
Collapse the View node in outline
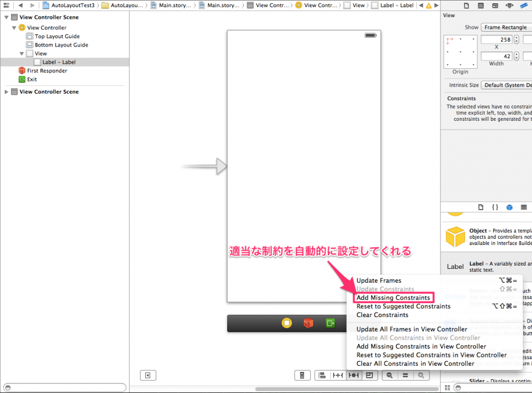pos(22,53)
